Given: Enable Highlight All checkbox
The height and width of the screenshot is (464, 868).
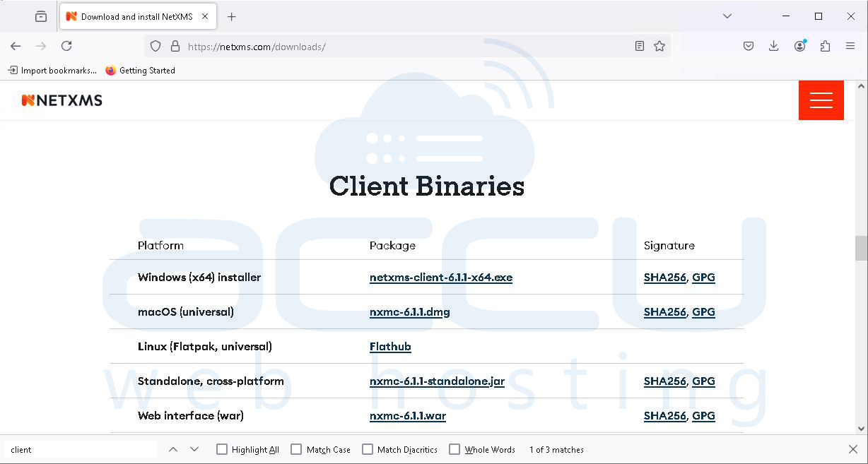Looking at the screenshot, I should tap(222, 450).
